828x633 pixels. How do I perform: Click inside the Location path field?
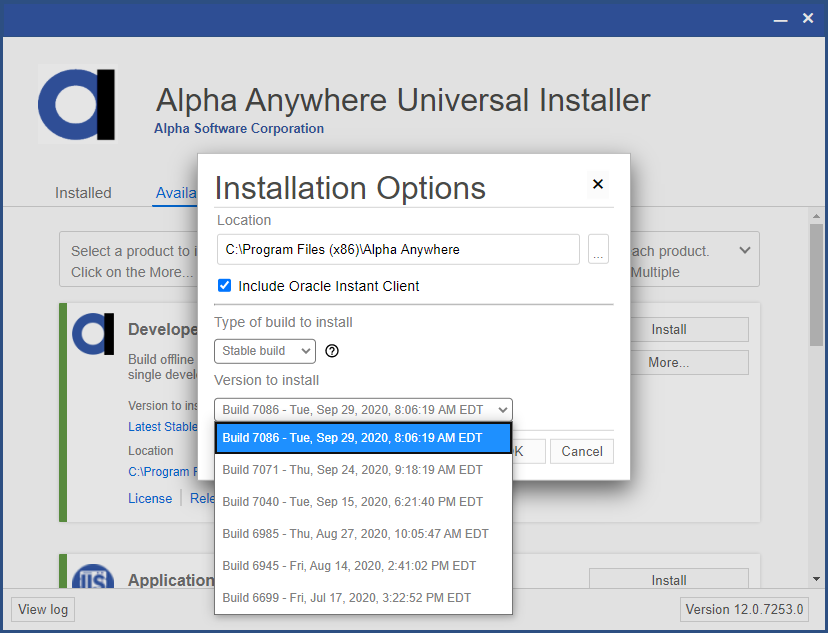click(398, 249)
